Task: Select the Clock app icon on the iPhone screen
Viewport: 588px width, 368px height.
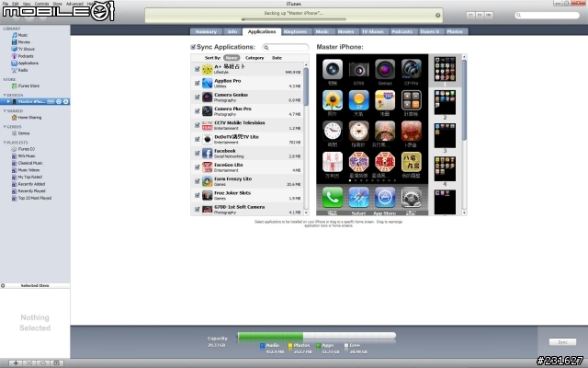Action: coord(333,131)
